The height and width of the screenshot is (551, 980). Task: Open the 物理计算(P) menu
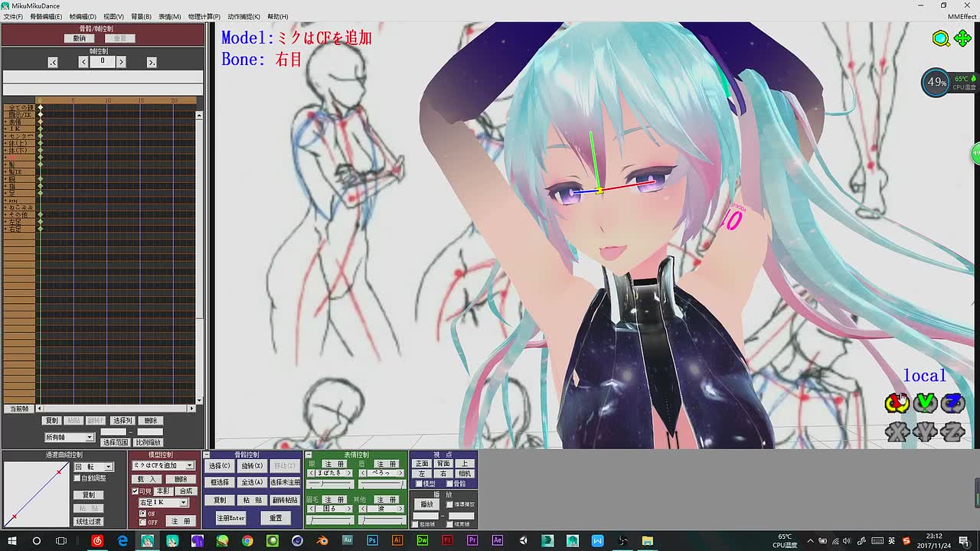click(x=204, y=16)
